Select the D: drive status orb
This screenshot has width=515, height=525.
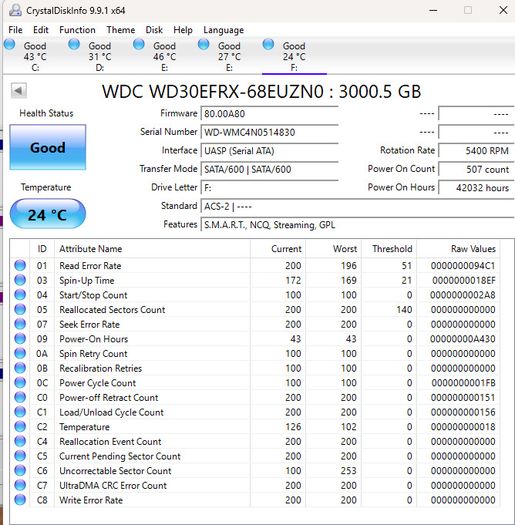pyautogui.click(x=74, y=44)
